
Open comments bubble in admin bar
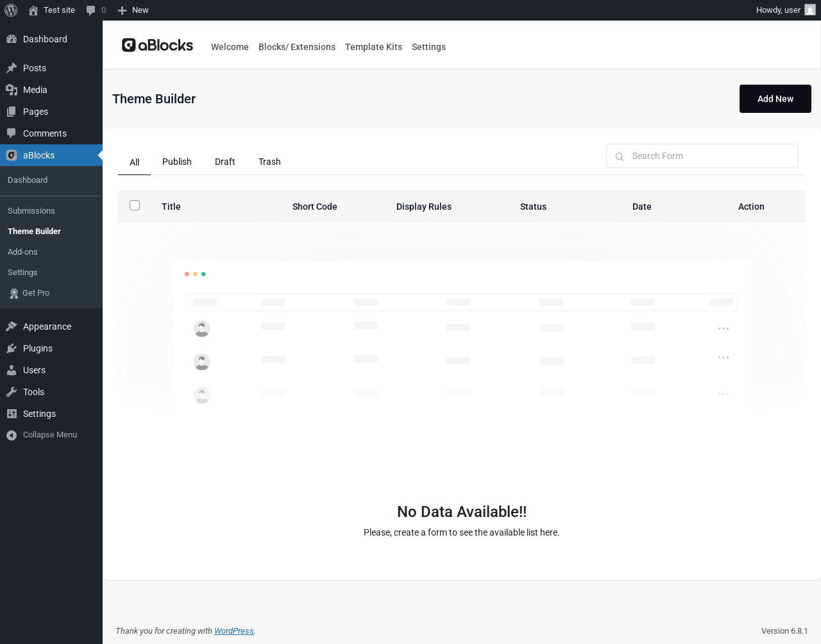[90, 10]
